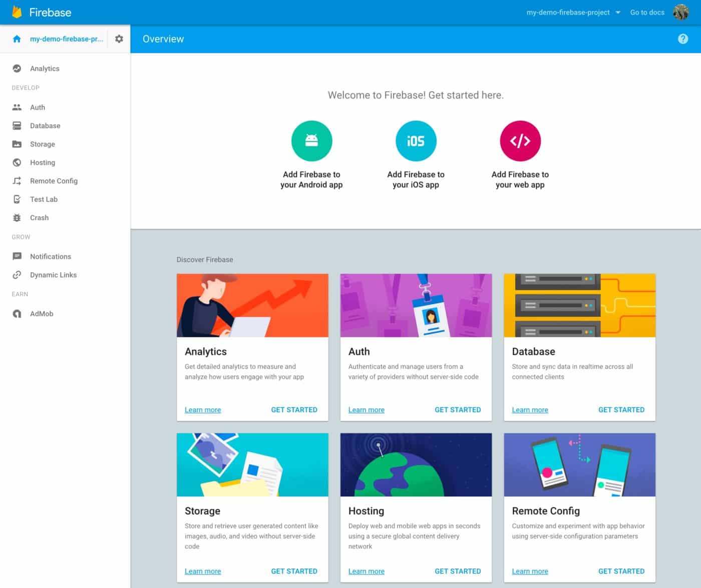The width and height of the screenshot is (701, 588).
Task: Click the AdMob sidebar icon
Action: click(x=17, y=314)
